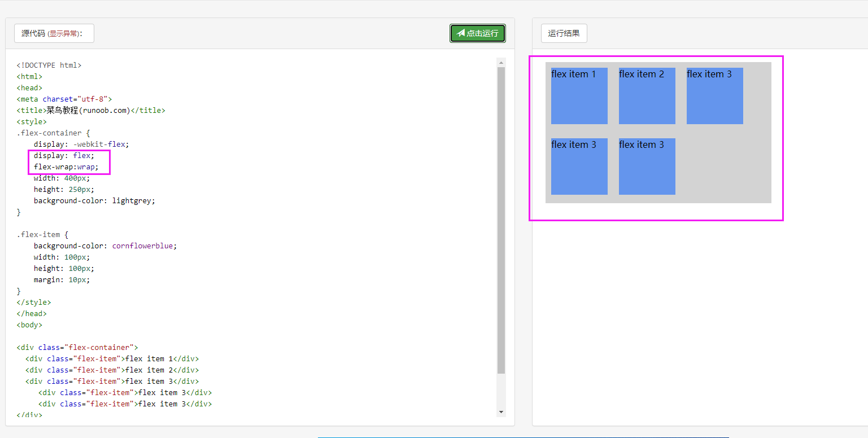Click the meta charset="utf-8" line
The image size is (868, 438).
tap(64, 99)
